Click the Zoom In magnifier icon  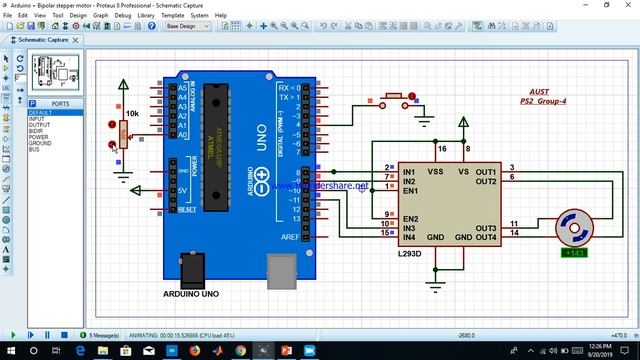(273, 26)
